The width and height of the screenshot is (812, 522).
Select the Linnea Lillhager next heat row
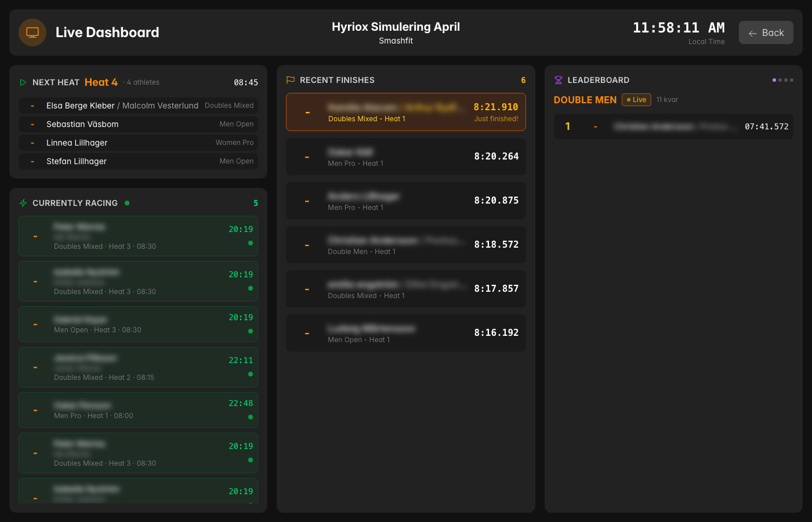click(138, 143)
